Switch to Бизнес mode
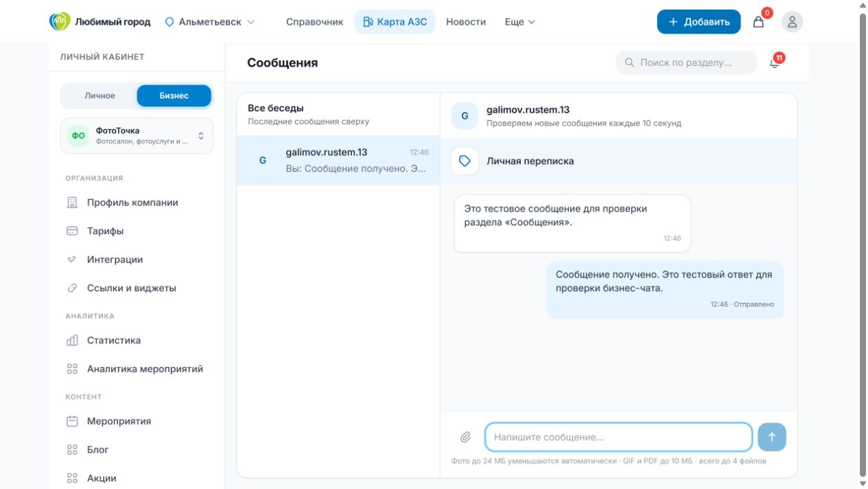868x489 pixels. pos(174,95)
